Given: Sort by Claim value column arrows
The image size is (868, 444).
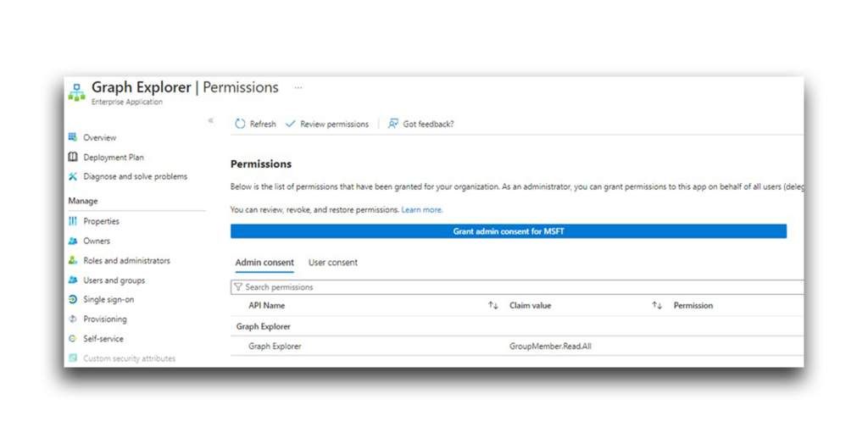Looking at the screenshot, I should (x=657, y=306).
